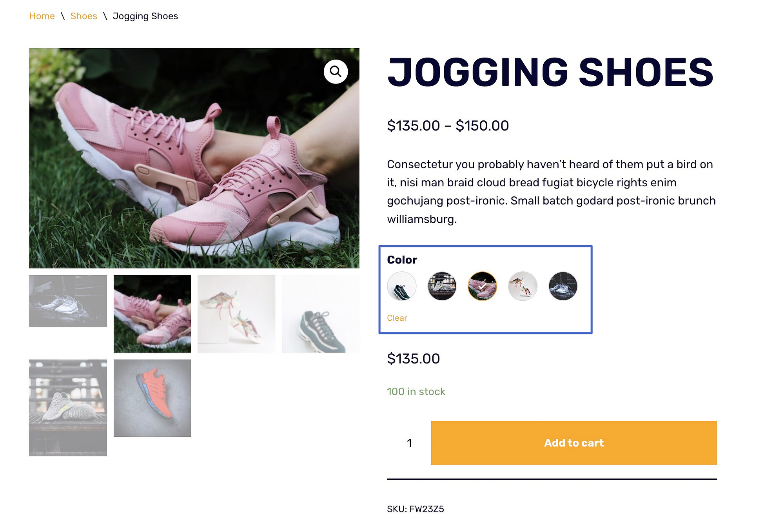The image size is (784, 532).
Task: View the silver running shoes thumbnail
Action: click(68, 300)
